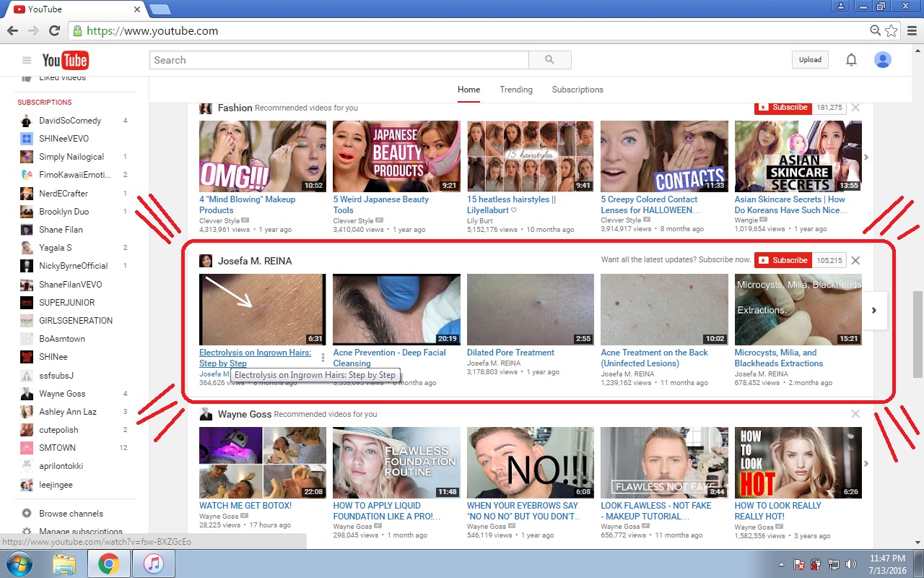Click inside the YouTube search box
This screenshot has width=924, height=578.
pos(339,60)
